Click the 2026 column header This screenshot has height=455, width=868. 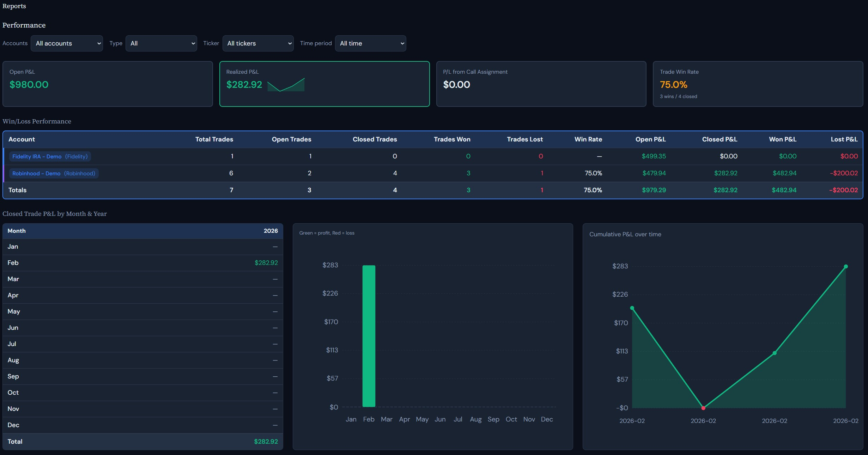click(271, 231)
